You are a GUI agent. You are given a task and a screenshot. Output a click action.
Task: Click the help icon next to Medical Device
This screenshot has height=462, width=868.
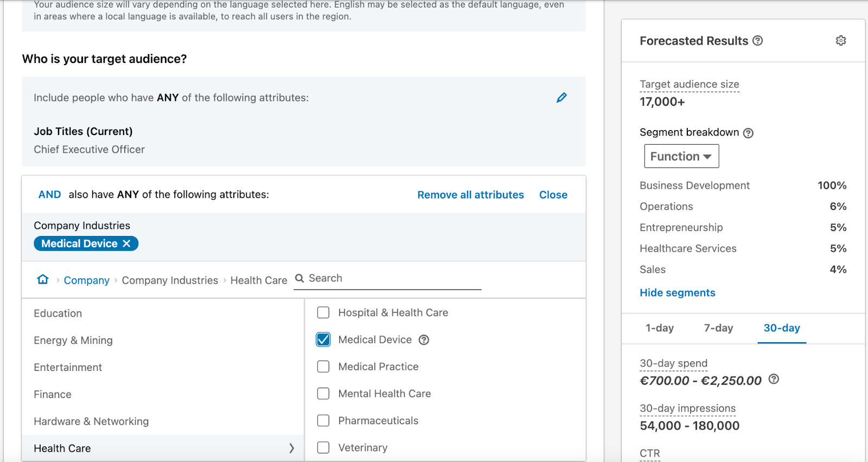[x=424, y=340]
